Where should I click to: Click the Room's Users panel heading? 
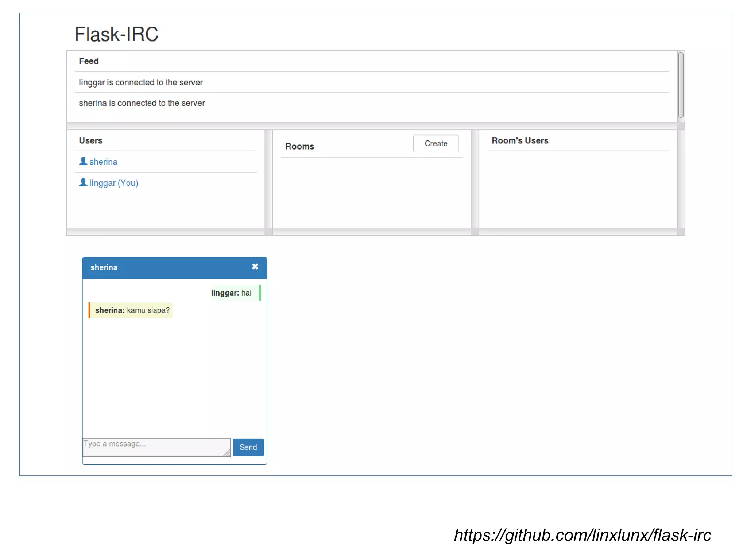520,141
